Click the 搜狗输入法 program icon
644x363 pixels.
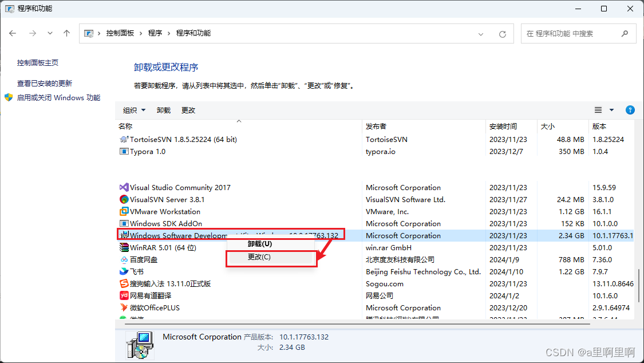pyautogui.click(x=124, y=284)
